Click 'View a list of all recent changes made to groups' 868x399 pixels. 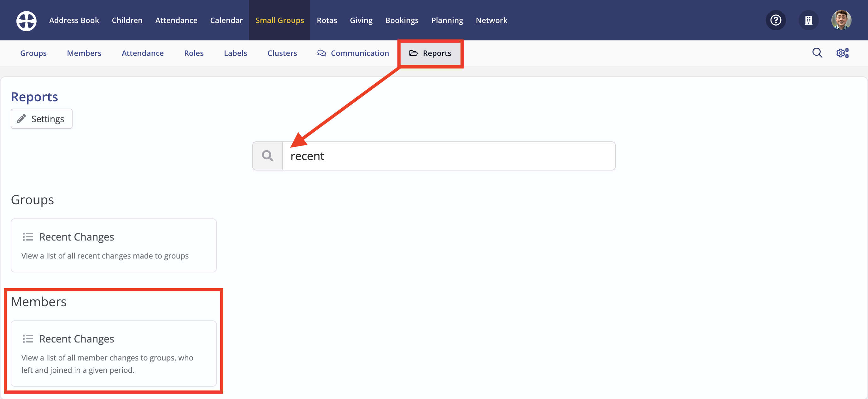pyautogui.click(x=105, y=256)
